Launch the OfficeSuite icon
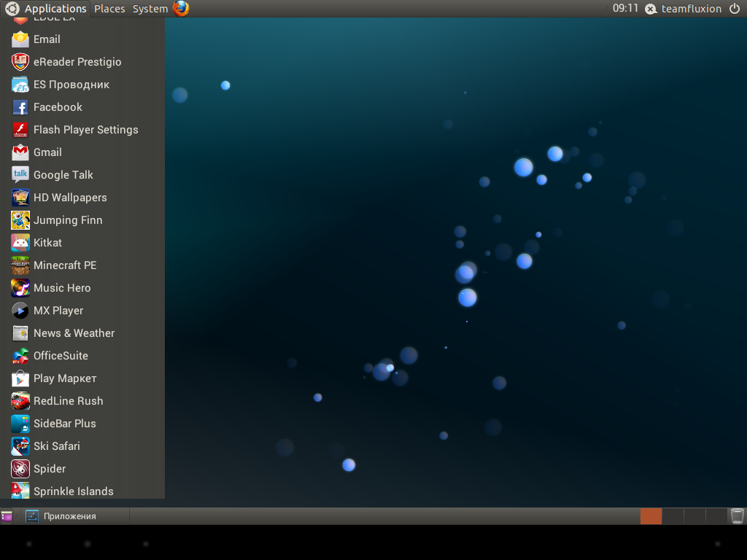 [x=20, y=356]
